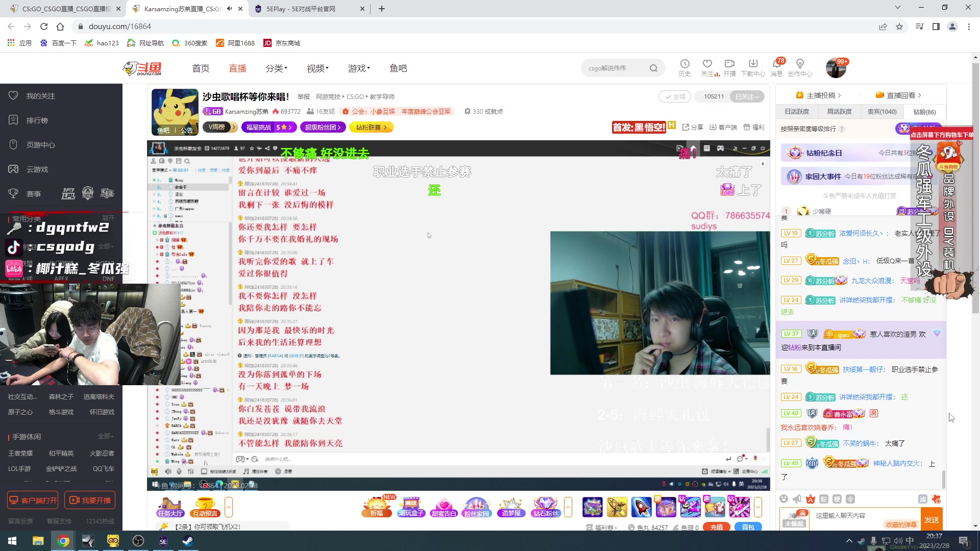Viewport: 980px width, 551px height.
Task: Click the chat input field
Action: coord(864,516)
